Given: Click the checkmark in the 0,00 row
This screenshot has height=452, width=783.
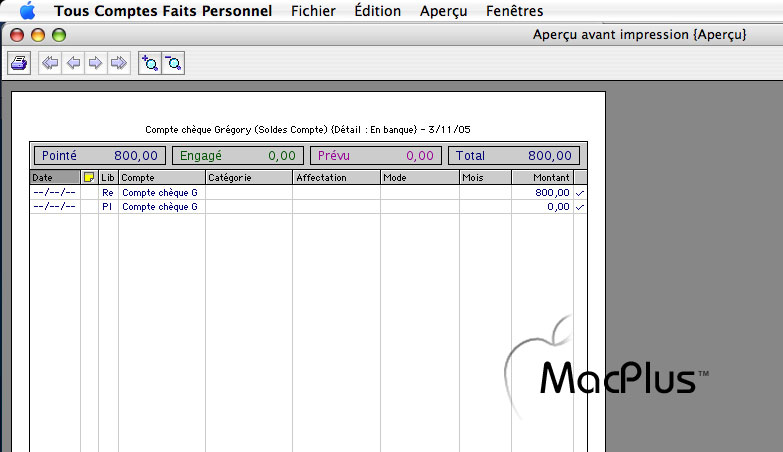Looking at the screenshot, I should (580, 207).
